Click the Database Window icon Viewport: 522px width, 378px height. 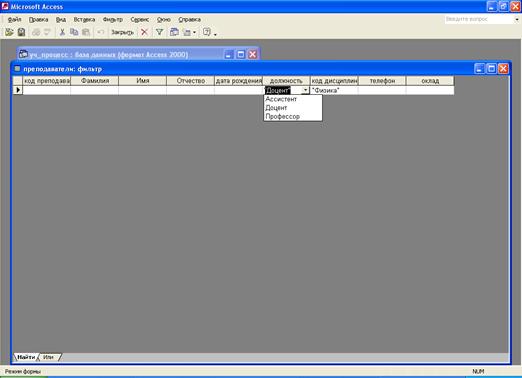pyautogui.click(x=174, y=32)
